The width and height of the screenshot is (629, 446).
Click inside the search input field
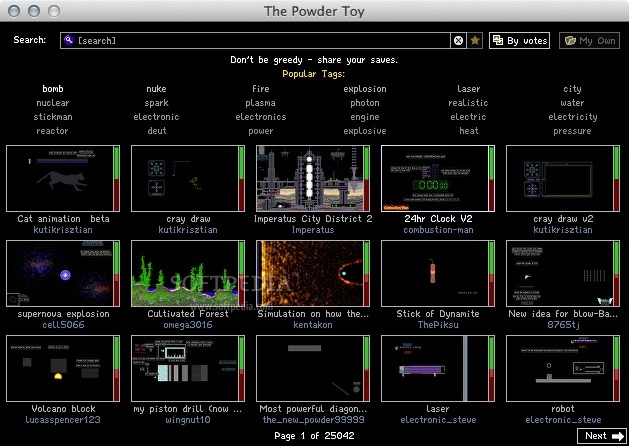coord(255,41)
